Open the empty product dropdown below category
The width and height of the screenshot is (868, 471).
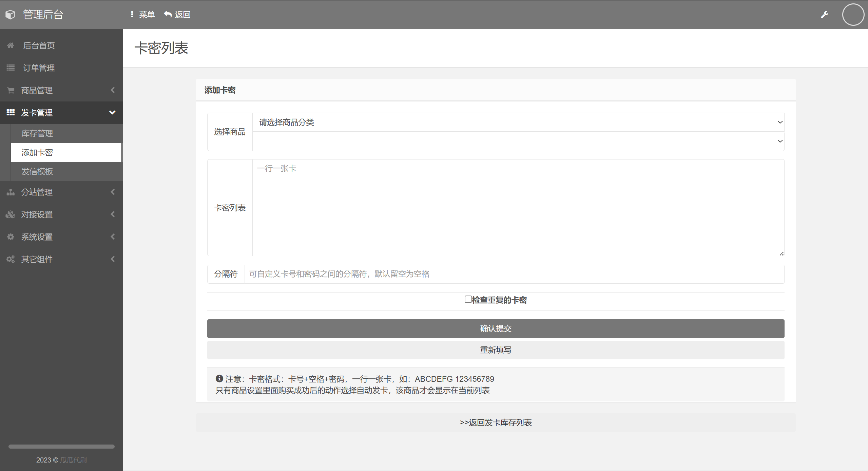[x=518, y=141]
